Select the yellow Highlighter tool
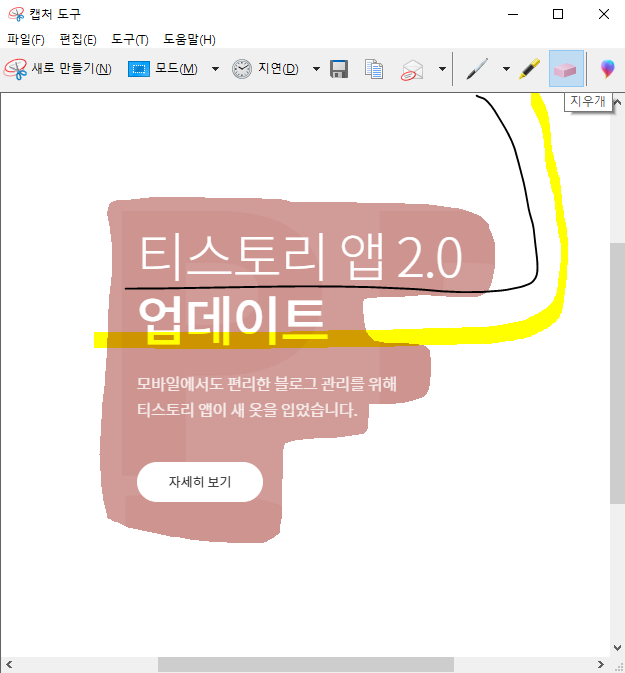Image resolution: width=625 pixels, height=673 pixels. pyautogui.click(x=529, y=69)
